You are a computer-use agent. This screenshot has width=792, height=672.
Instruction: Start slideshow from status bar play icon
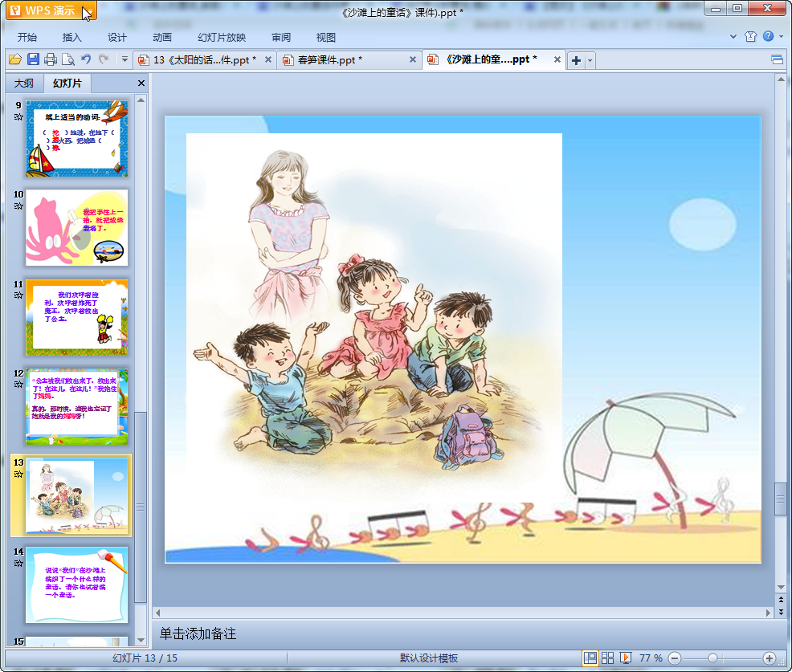pyautogui.click(x=626, y=658)
